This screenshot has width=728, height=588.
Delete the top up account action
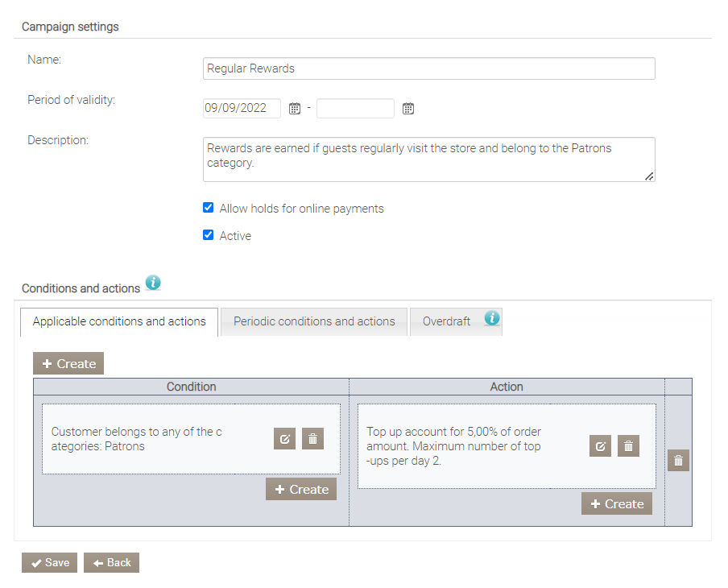(x=628, y=446)
